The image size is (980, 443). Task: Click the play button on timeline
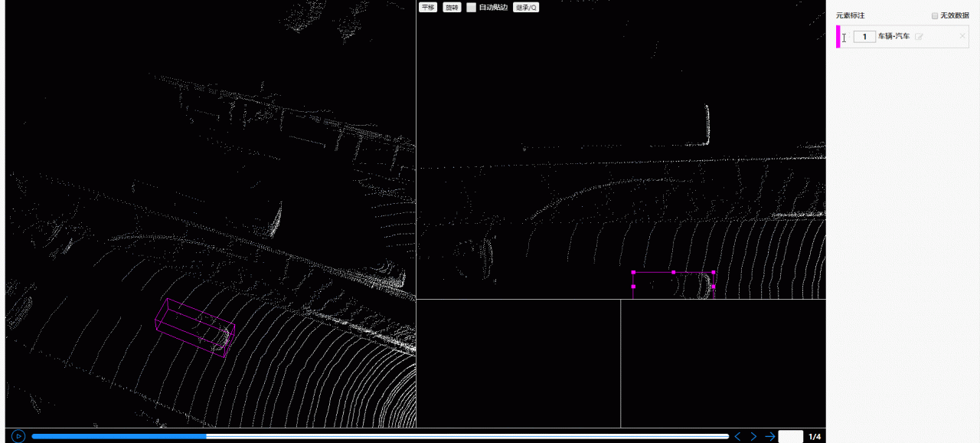tap(18, 436)
